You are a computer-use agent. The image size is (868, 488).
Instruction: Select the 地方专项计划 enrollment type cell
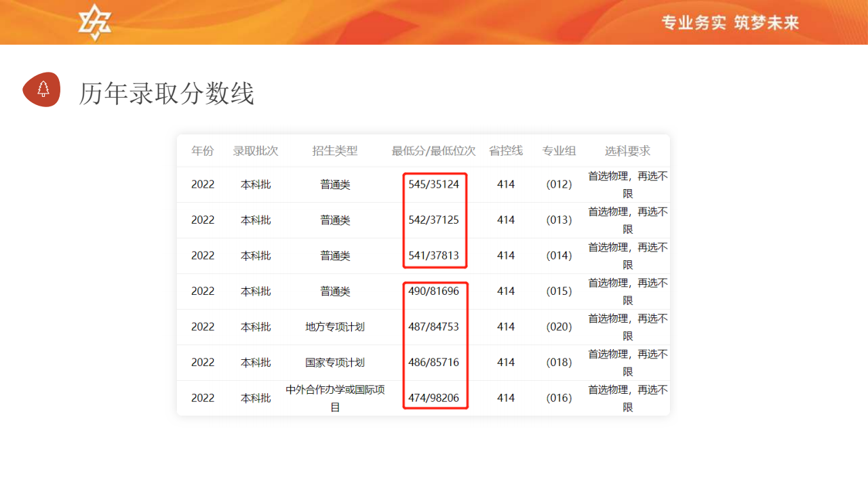click(335, 327)
